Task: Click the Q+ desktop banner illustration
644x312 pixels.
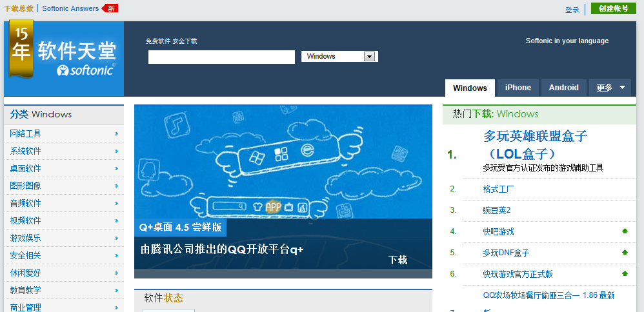Action: [x=283, y=162]
